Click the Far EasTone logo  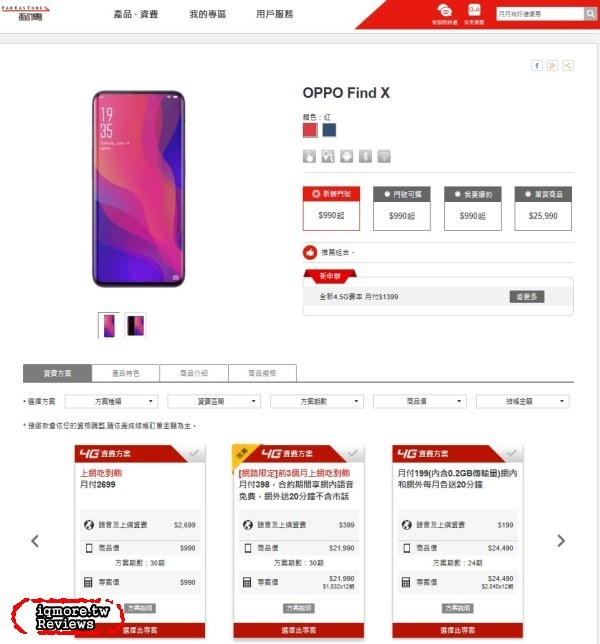pos(25,13)
